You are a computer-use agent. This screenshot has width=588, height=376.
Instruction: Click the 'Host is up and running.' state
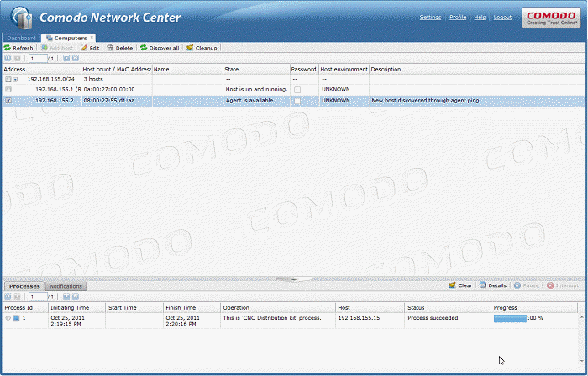256,90
